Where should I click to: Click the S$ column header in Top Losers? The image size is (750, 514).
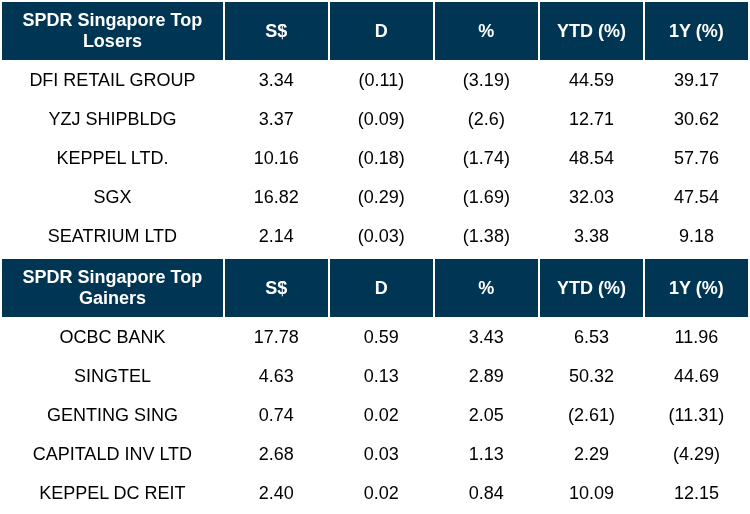(276, 31)
